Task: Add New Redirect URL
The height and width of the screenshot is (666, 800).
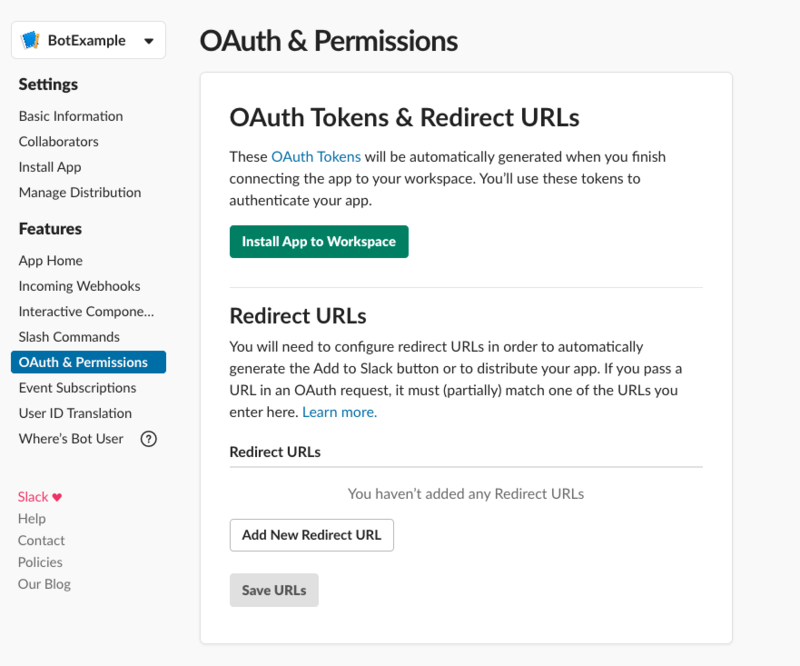Action: [x=311, y=535]
